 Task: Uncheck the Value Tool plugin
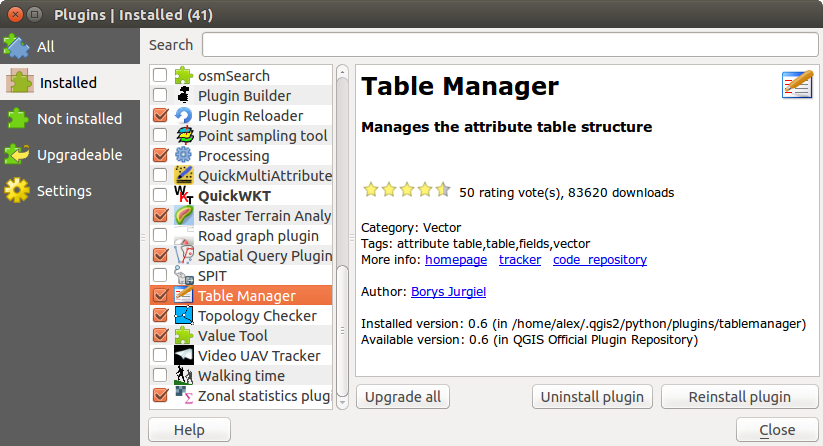159,336
